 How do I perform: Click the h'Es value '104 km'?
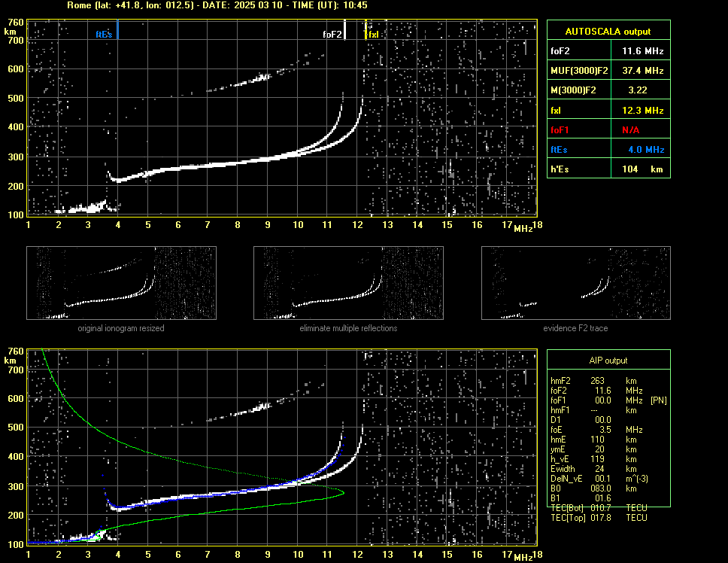(642, 169)
